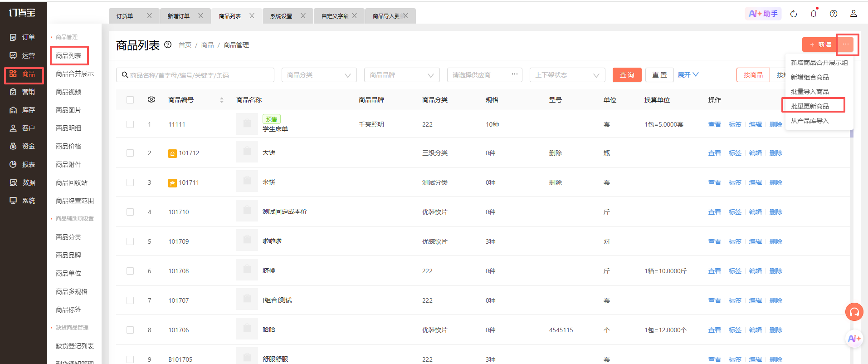This screenshot has width=868, height=364.
Task: Click the refresh icon in top bar
Action: tap(794, 14)
